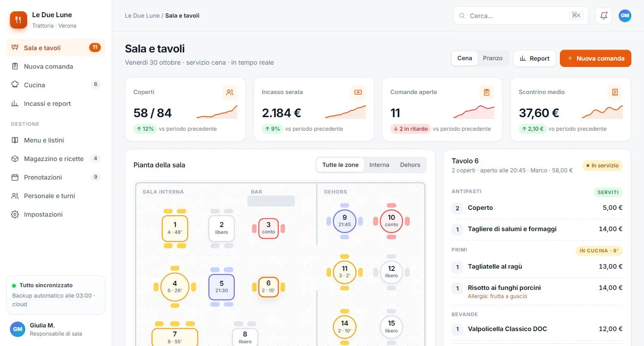Open Sala e tavoli in sidebar
The width and height of the screenshot is (644, 346).
point(56,48)
